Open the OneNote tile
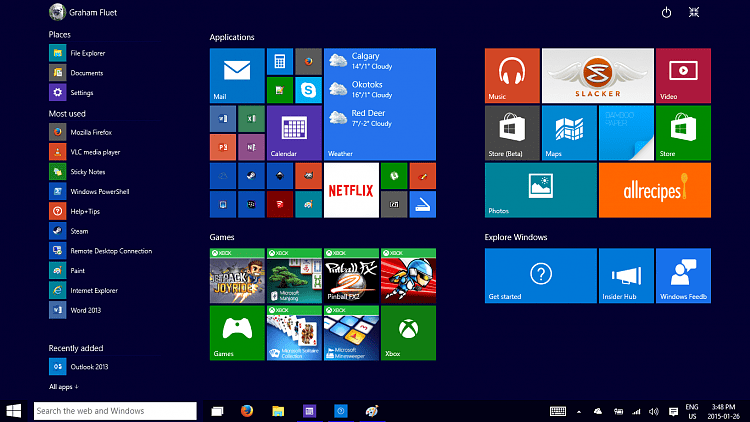This screenshot has height=422, width=750. tap(251, 147)
